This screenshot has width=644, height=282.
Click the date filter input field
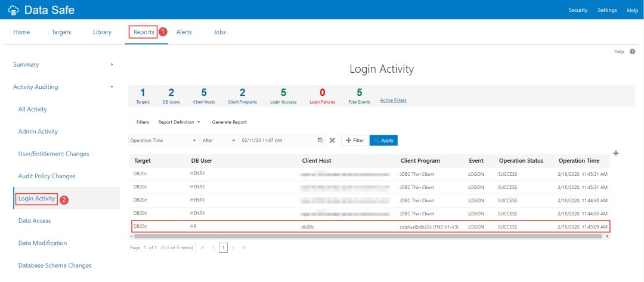(277, 140)
